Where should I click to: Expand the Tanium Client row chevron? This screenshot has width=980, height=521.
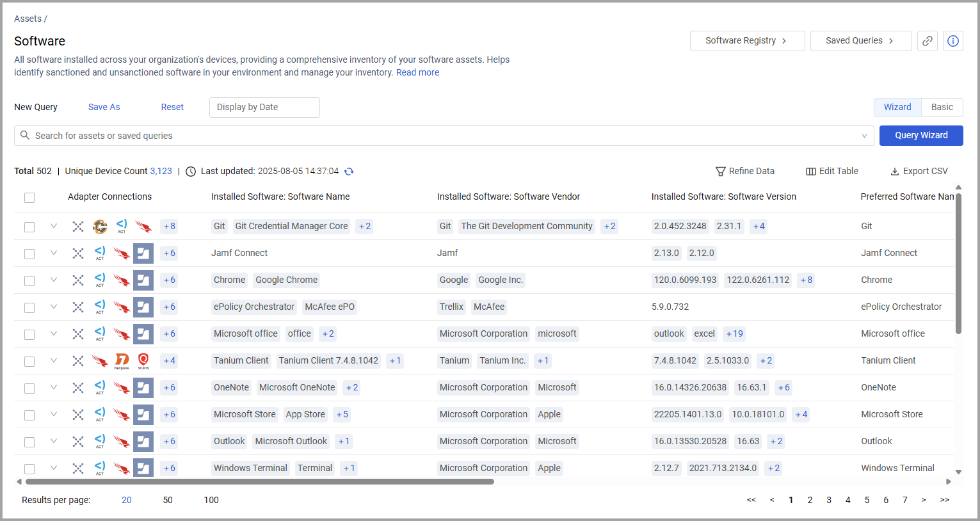tap(54, 360)
